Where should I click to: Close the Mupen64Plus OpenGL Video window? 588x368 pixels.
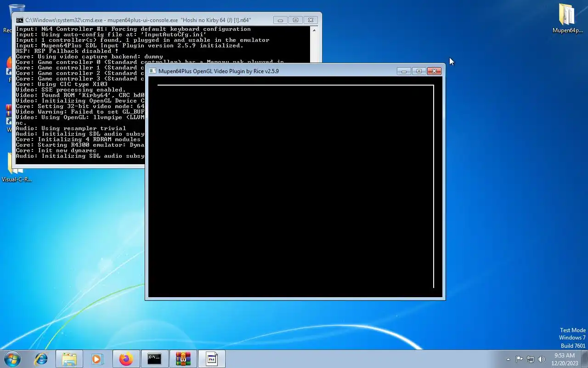tap(434, 71)
